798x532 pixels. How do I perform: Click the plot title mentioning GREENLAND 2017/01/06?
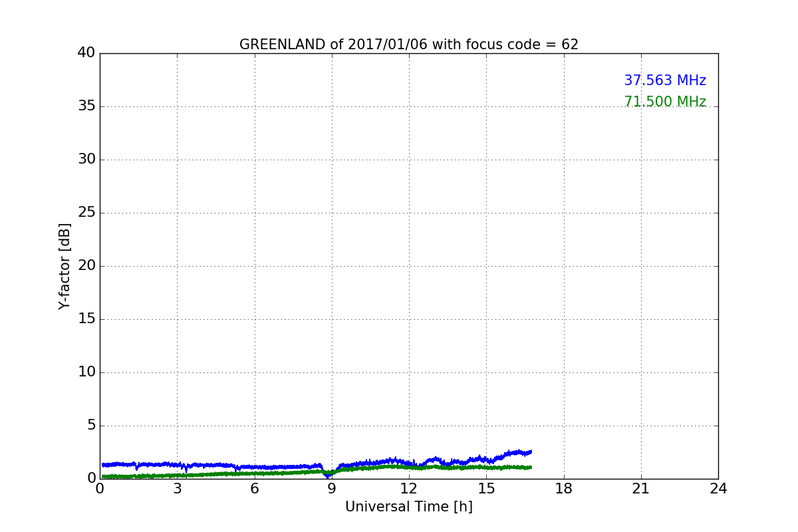(x=409, y=45)
